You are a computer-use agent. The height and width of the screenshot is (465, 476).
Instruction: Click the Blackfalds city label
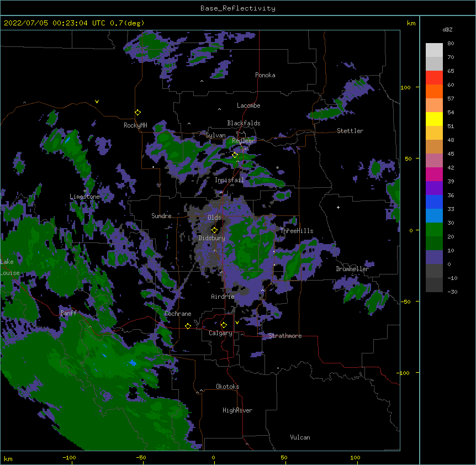coord(244,123)
